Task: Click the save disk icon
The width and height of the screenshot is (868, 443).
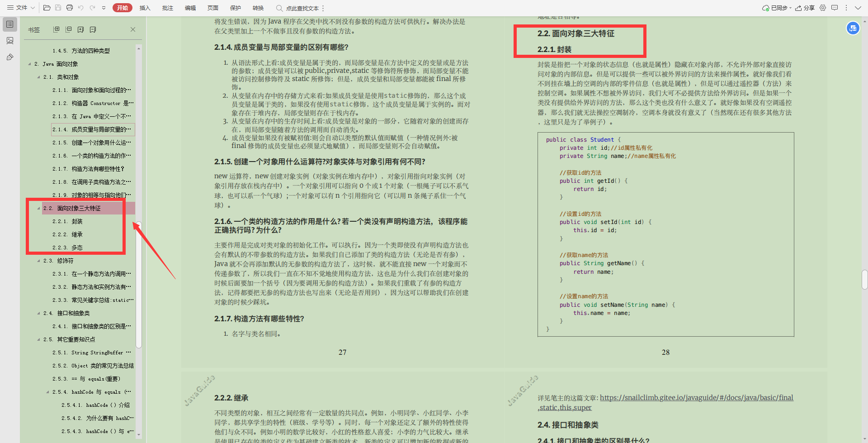Action: (58, 8)
